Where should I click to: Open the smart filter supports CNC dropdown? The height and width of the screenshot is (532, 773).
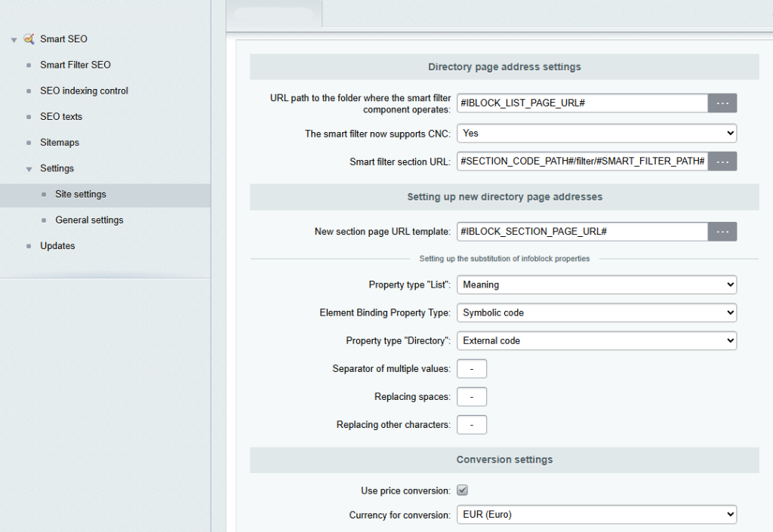[x=596, y=133]
